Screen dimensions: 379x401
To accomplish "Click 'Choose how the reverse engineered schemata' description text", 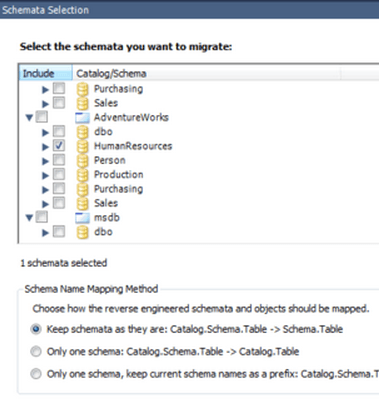I will pyautogui.click(x=201, y=309).
